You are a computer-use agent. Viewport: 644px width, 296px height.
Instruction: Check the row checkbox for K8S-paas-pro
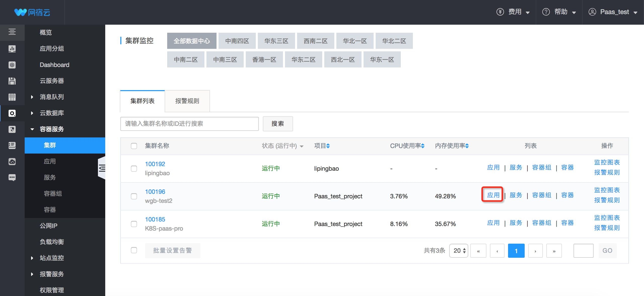pos(134,224)
